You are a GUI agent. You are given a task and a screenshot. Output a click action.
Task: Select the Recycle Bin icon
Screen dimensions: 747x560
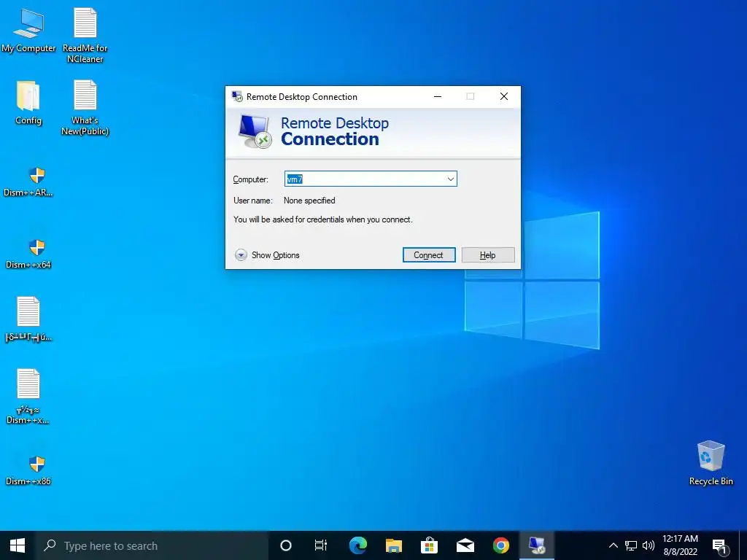pyautogui.click(x=711, y=463)
